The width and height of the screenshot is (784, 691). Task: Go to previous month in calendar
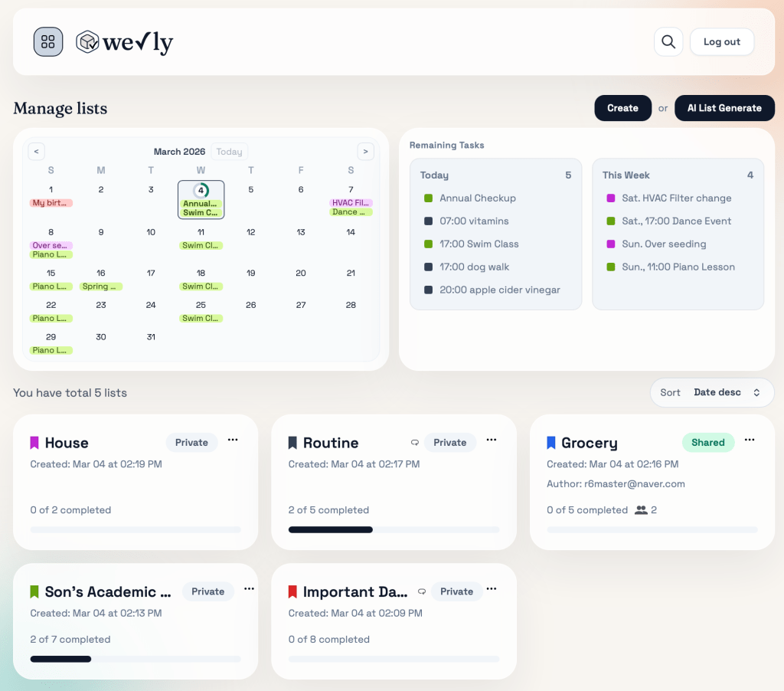click(36, 152)
